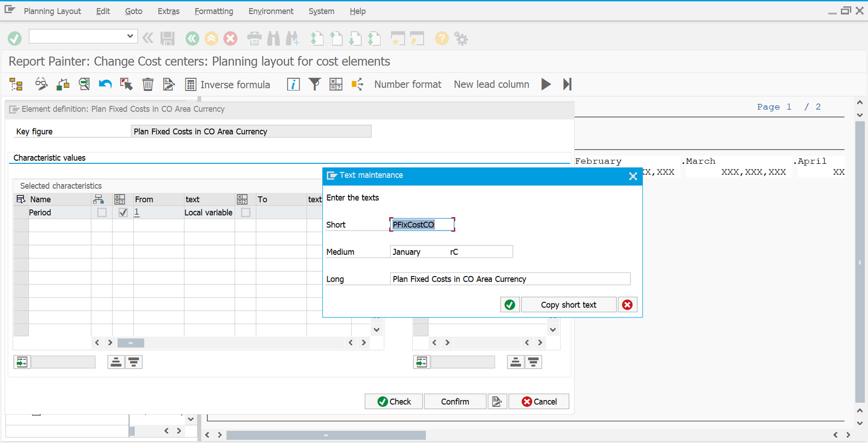Screen dimensions: 868x443
Task: Click the Check button
Action: [x=394, y=402]
